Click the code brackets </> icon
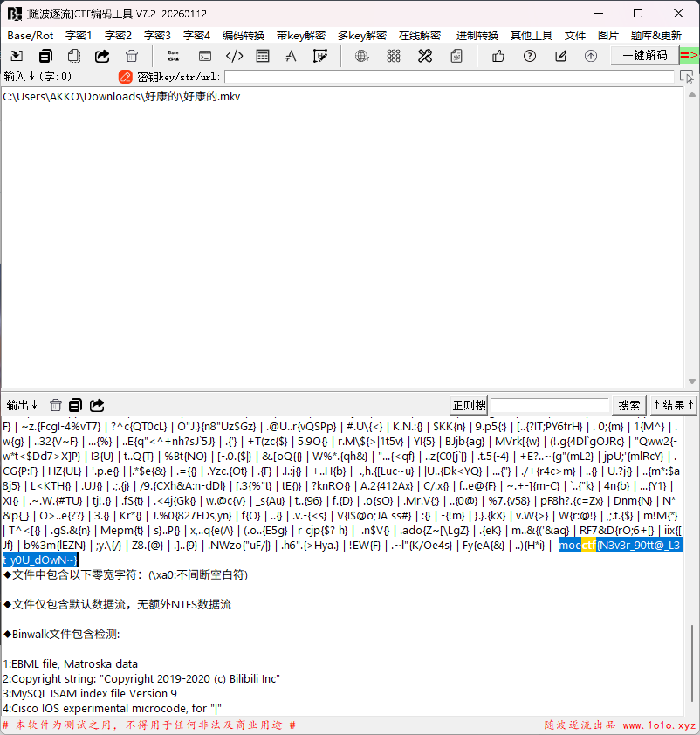700x735 pixels. (x=234, y=56)
